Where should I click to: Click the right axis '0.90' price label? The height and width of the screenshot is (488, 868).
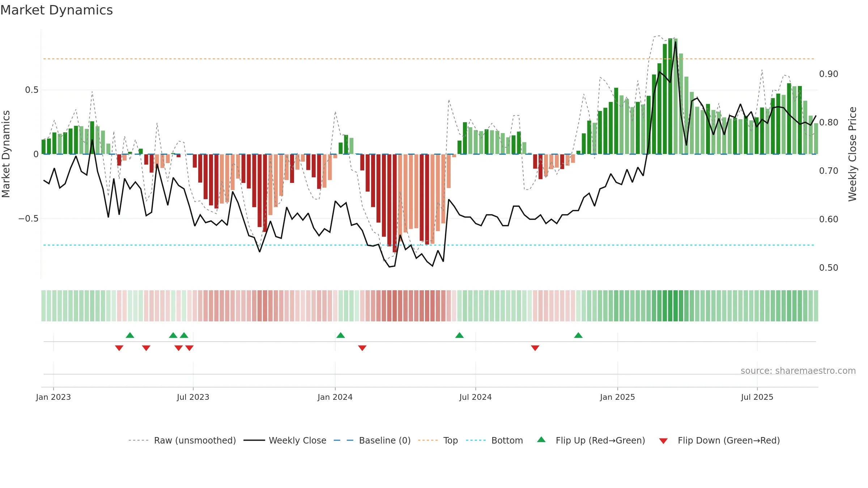click(829, 74)
